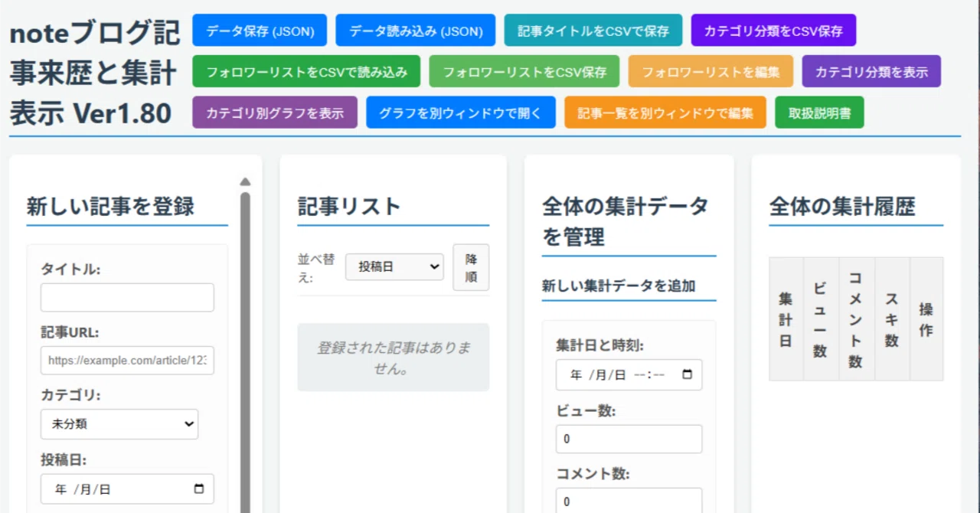Click the scrollbar up arrow in registration panel

point(245,182)
